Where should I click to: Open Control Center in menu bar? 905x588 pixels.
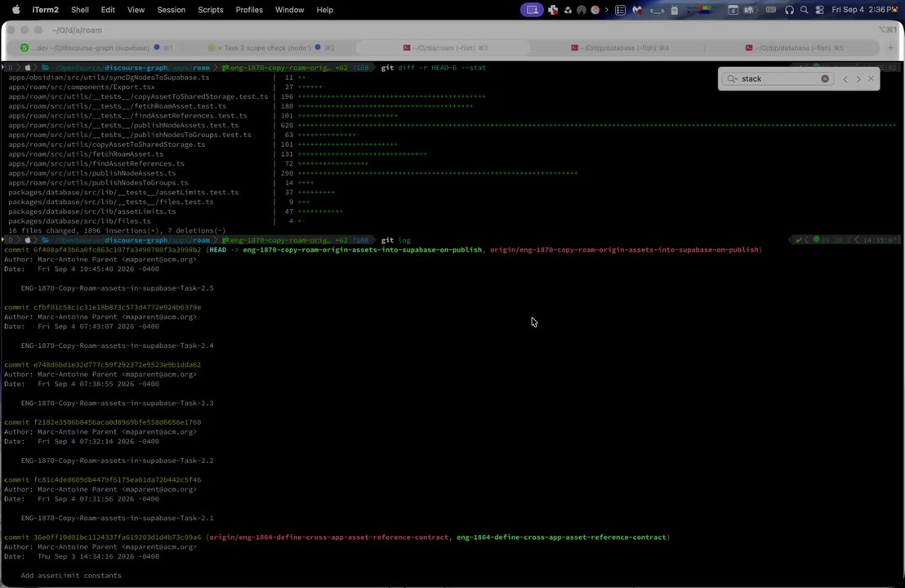pyautogui.click(x=819, y=10)
